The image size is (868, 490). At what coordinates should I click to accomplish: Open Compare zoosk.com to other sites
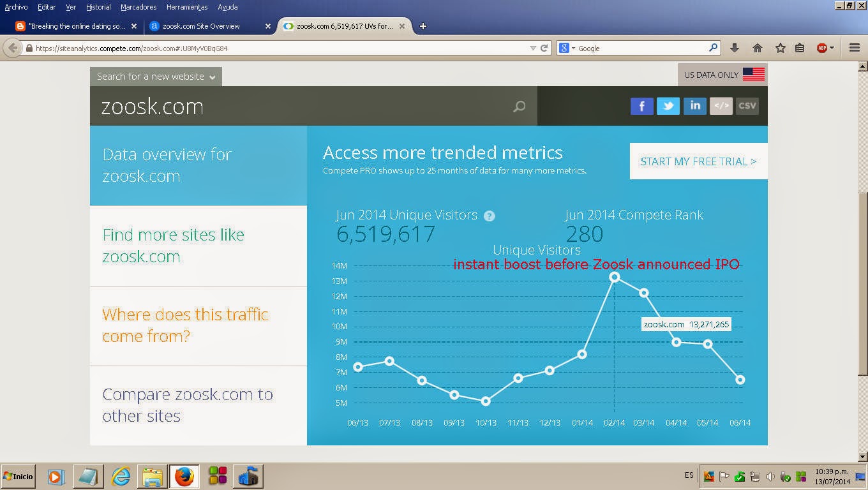pyautogui.click(x=198, y=405)
